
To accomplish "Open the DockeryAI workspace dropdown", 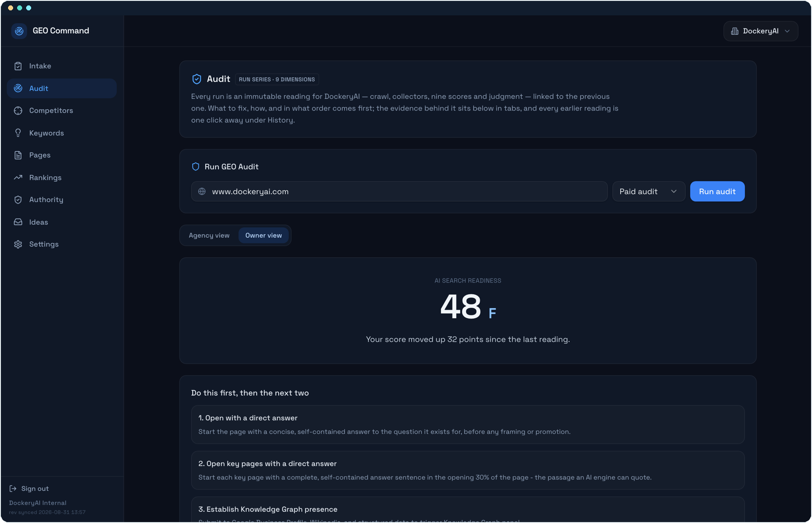I will pyautogui.click(x=761, y=31).
